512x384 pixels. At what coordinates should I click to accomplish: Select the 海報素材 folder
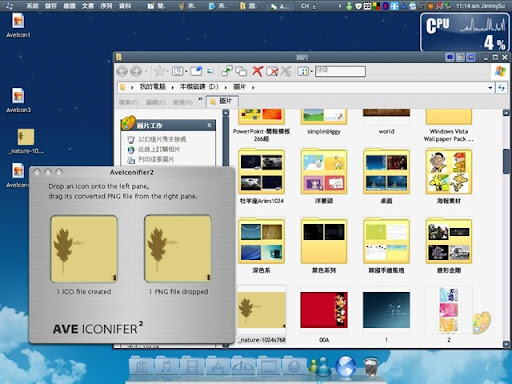pos(449,176)
